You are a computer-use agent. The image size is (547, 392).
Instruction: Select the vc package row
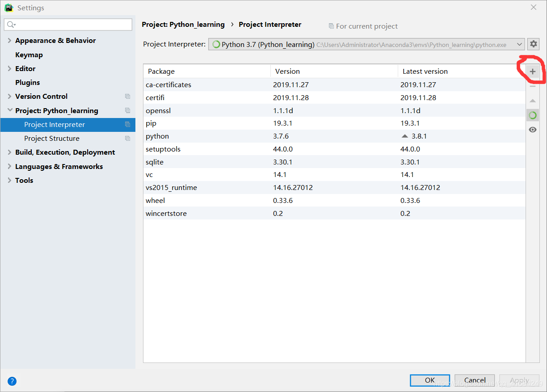tap(334, 175)
